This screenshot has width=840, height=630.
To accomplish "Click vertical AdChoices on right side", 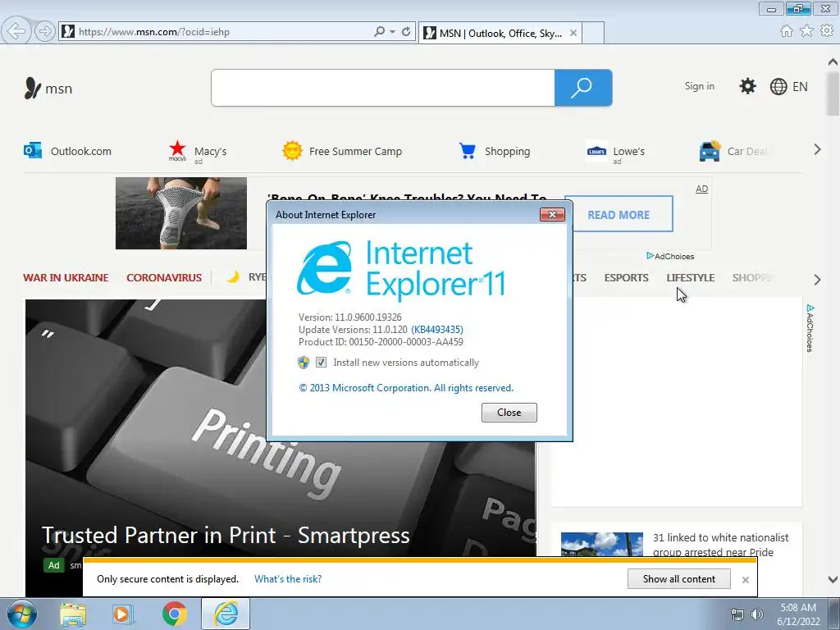I will [810, 328].
